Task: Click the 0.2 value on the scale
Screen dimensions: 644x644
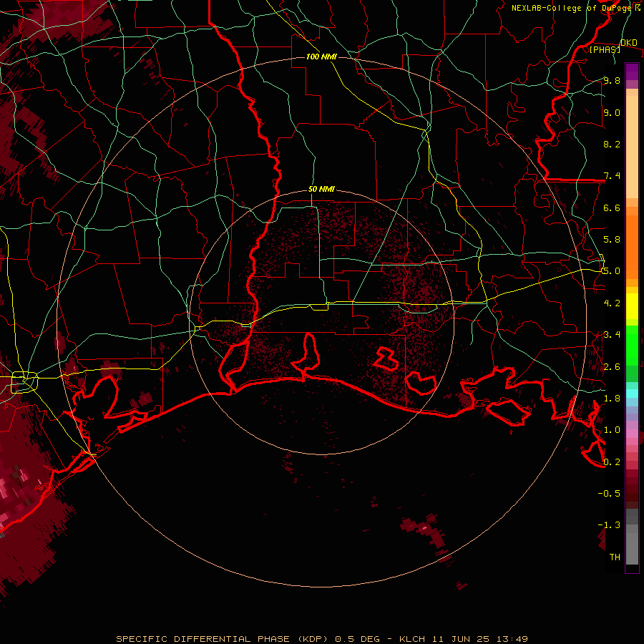Action: point(612,462)
